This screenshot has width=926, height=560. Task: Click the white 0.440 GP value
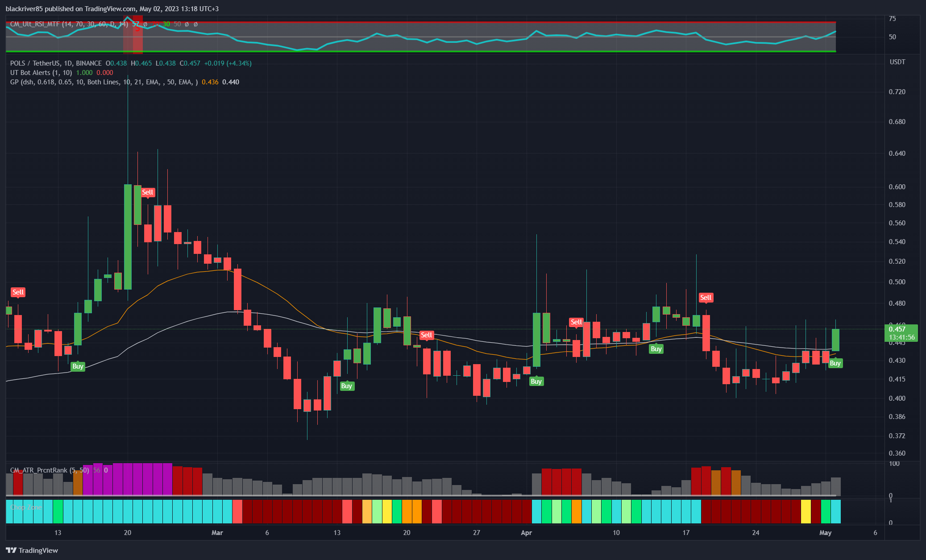(x=231, y=82)
